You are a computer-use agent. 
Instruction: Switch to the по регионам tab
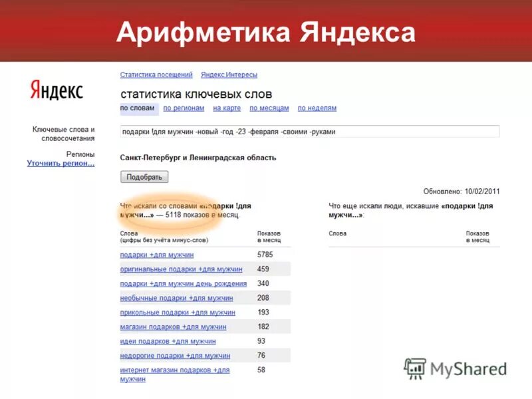(184, 108)
